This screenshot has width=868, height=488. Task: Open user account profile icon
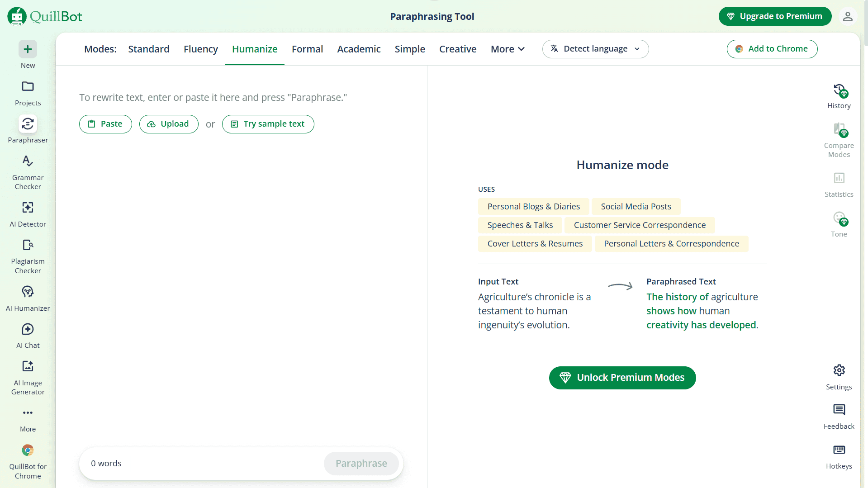[x=848, y=16]
